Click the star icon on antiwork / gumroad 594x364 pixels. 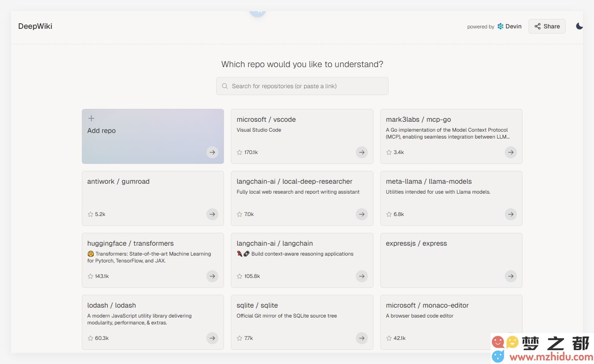(x=90, y=214)
